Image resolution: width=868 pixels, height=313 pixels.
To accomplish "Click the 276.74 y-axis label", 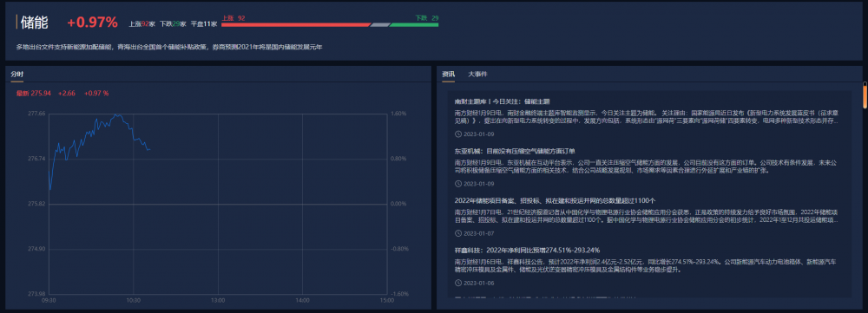I will click(x=36, y=159).
